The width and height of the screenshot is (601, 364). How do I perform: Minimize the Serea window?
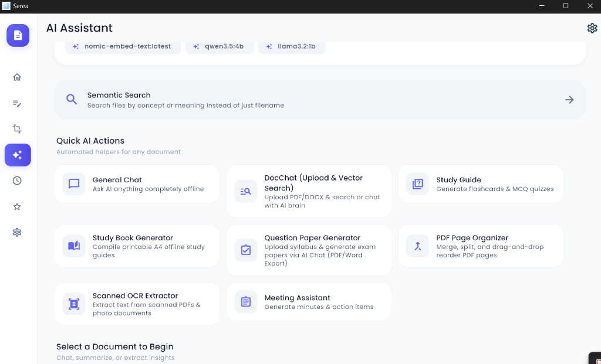click(x=542, y=6)
